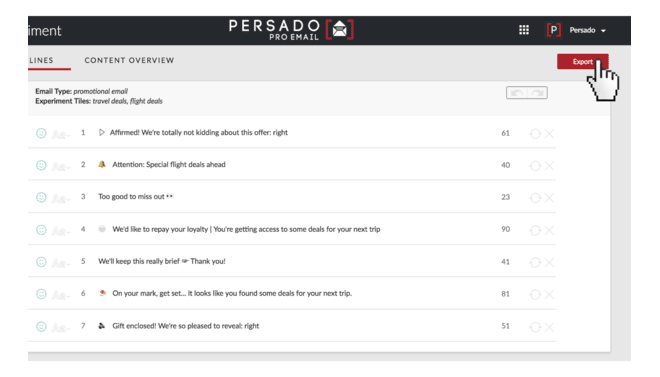
Task: Toggle the smiley emoji for line 7
Action: [41, 327]
